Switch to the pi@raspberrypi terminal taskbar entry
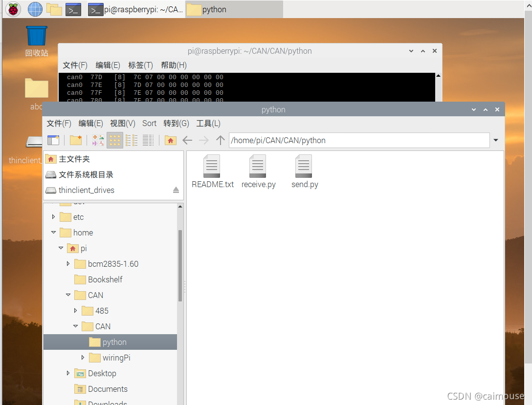Image resolution: width=532 pixels, height=405 pixels. 136,9
